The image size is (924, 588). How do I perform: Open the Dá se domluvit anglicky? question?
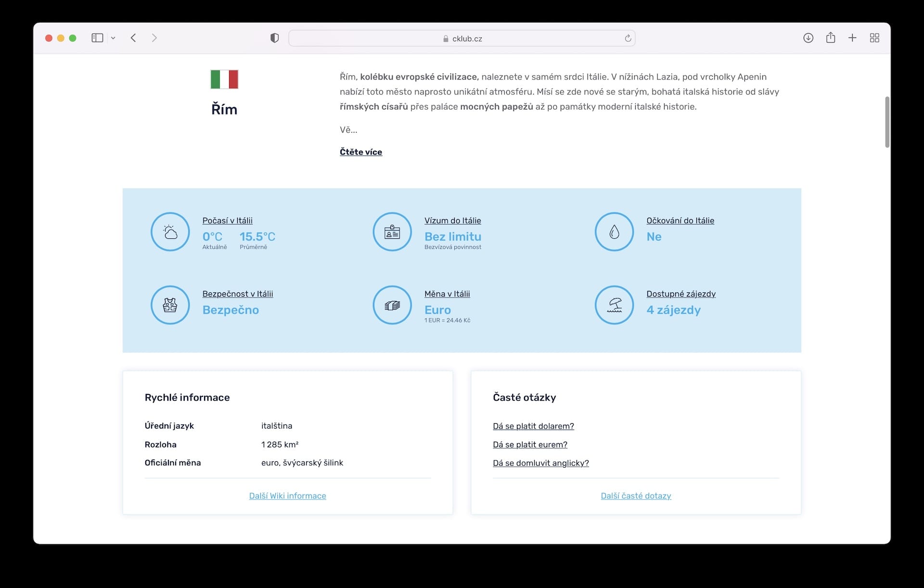[540, 463]
